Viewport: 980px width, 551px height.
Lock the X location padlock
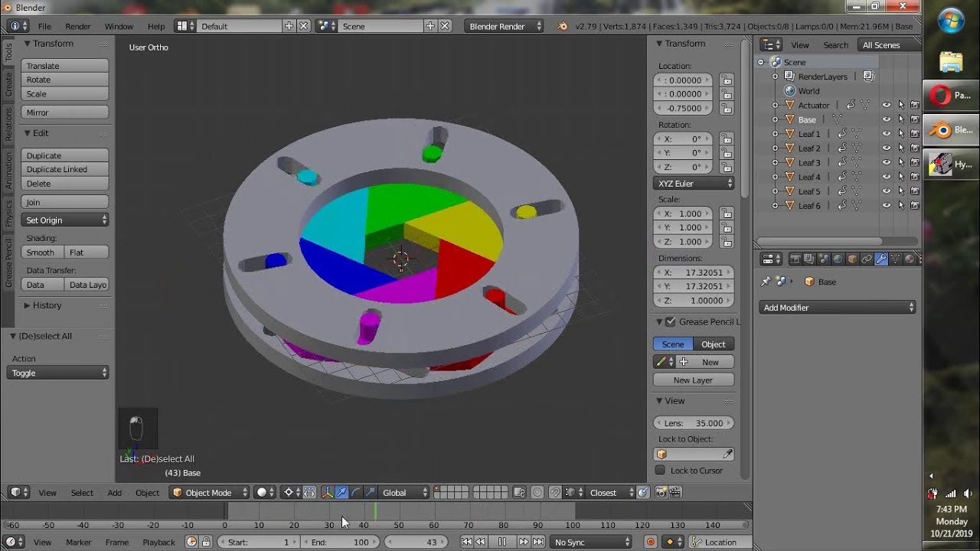point(727,80)
